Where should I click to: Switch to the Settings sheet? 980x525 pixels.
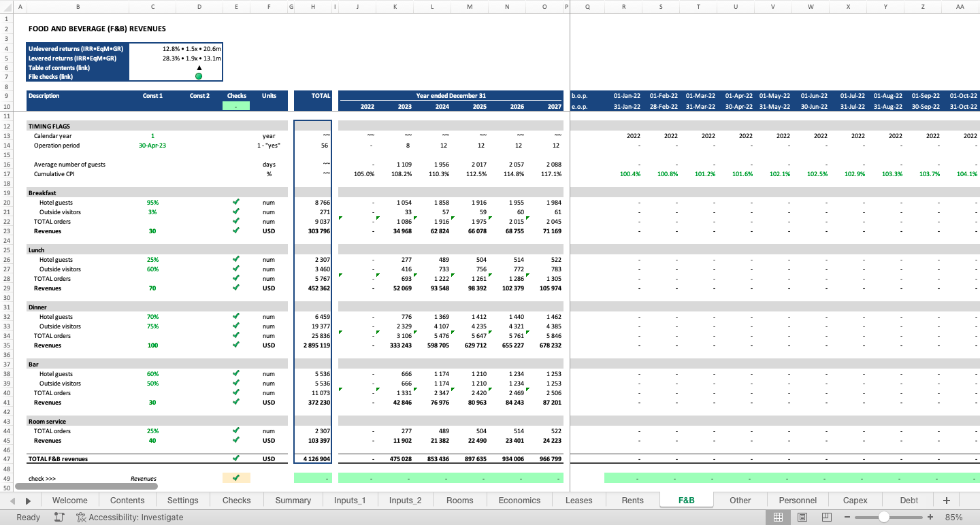tap(182, 501)
